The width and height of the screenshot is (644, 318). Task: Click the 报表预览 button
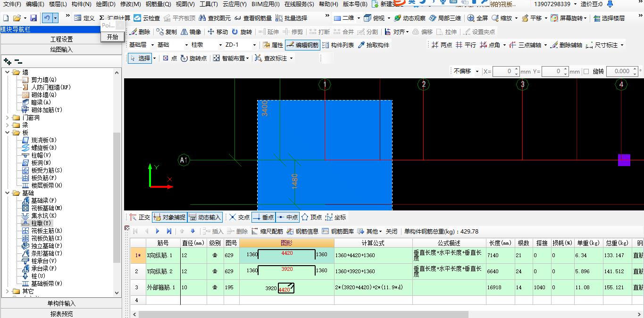tap(61, 314)
